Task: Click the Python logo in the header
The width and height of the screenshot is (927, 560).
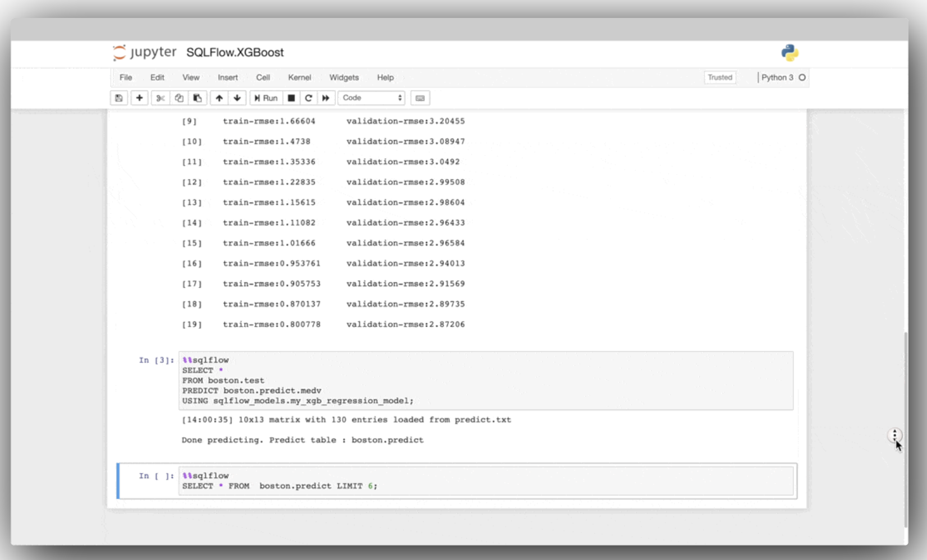Action: (790, 53)
